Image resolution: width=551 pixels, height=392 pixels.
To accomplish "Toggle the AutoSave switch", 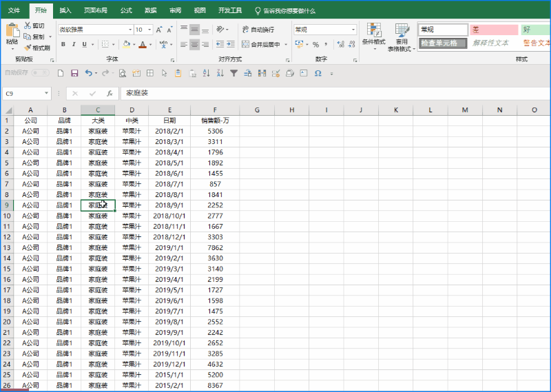I will click(x=40, y=73).
